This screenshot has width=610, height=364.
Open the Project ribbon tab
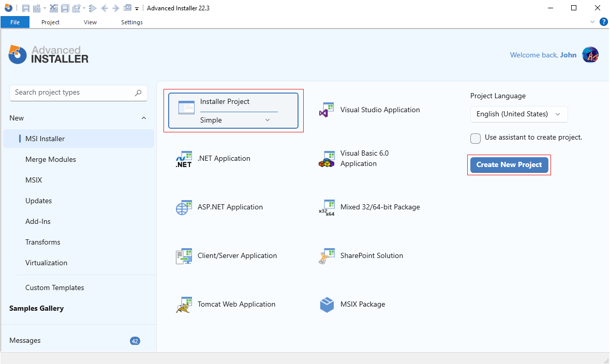pos(50,22)
